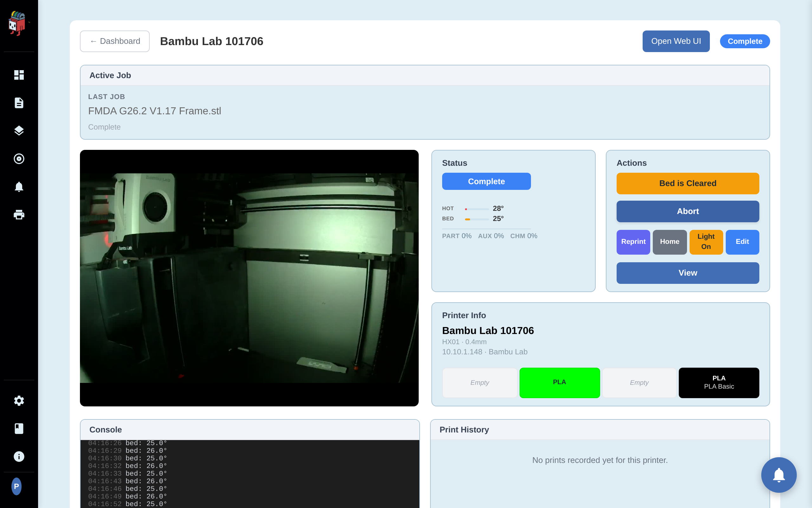Select the second Empty filament slot
The image size is (812, 508).
click(639, 383)
